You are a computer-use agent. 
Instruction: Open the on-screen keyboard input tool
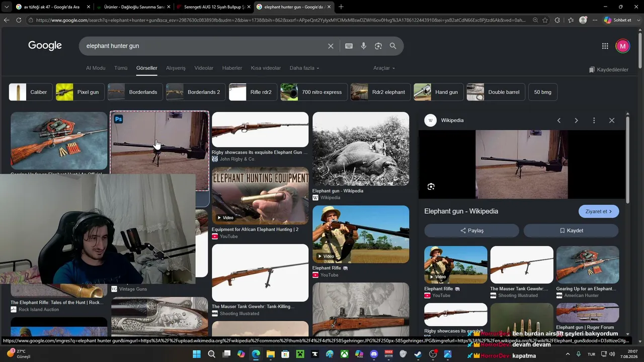click(349, 46)
